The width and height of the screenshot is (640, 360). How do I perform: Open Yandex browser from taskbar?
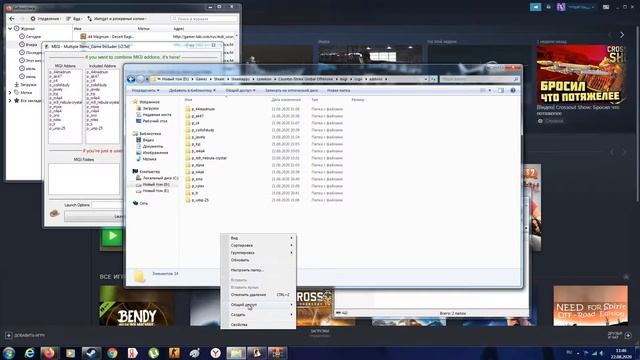[x=216, y=353]
